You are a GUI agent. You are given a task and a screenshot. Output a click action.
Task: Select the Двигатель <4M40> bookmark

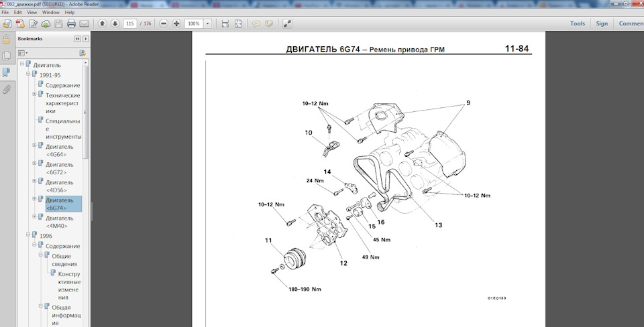60,222
